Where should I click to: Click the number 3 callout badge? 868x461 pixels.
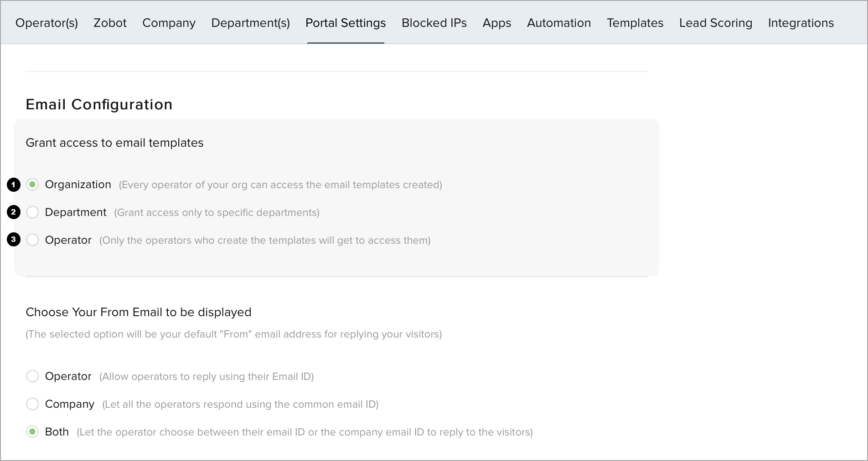[x=14, y=240]
